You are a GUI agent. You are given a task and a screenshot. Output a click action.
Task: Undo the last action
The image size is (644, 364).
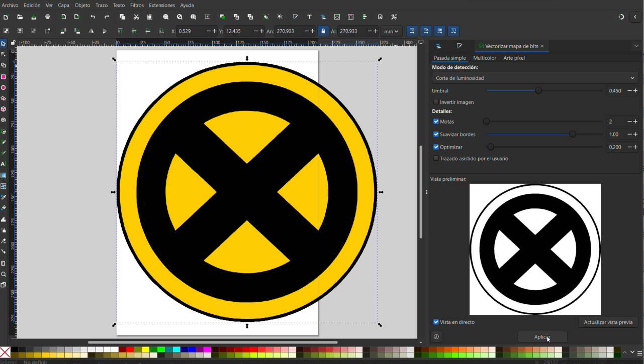[x=93, y=17]
